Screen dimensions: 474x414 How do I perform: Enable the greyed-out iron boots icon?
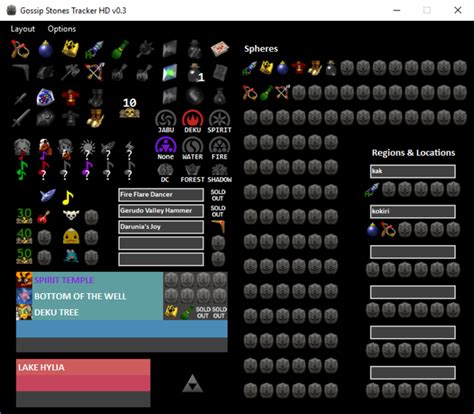click(x=95, y=97)
